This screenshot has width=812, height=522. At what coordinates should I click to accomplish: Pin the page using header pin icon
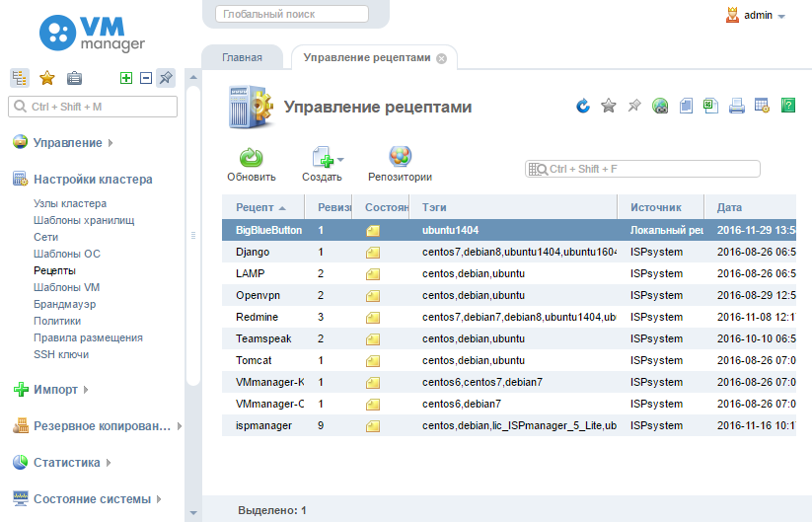pyautogui.click(x=634, y=107)
